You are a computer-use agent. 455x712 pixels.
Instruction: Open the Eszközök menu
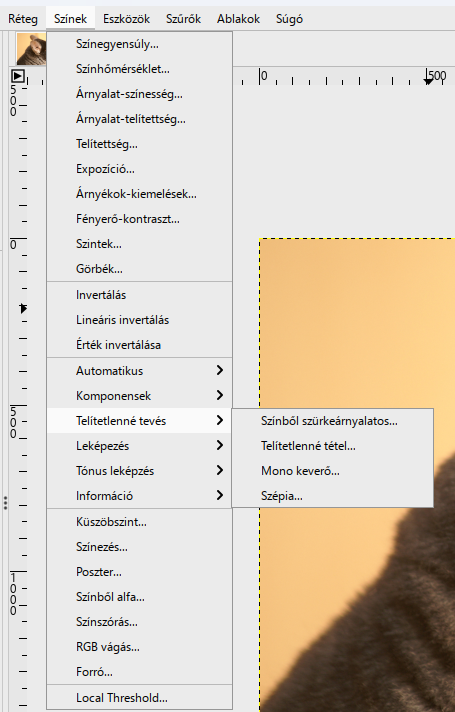tap(126, 19)
